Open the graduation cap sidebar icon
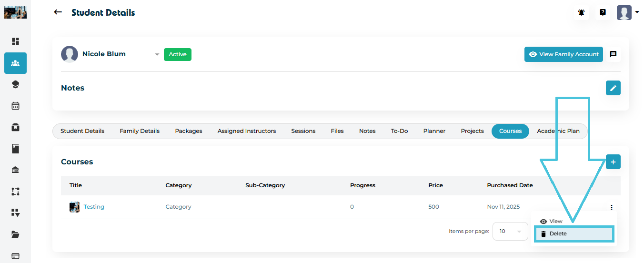The width and height of the screenshot is (644, 263). [x=15, y=84]
